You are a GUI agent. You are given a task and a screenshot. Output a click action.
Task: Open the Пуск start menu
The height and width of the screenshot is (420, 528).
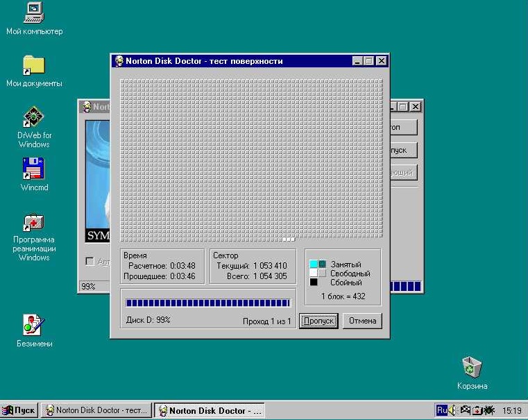point(19,410)
